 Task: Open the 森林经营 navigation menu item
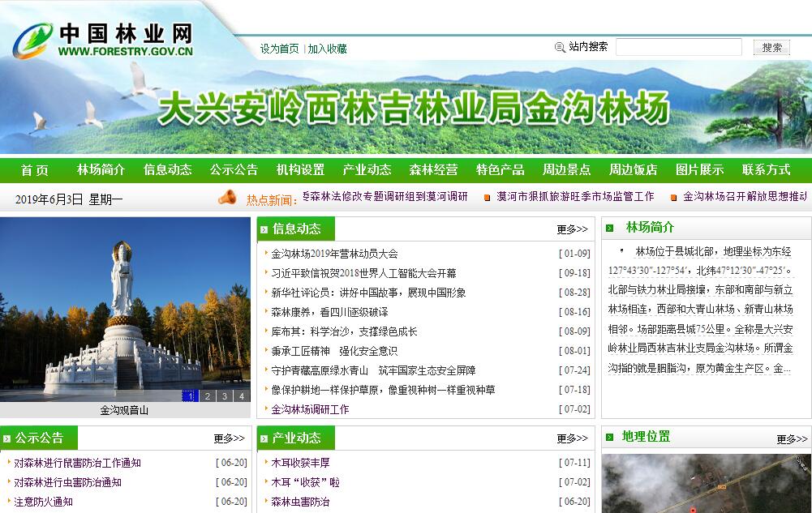click(433, 170)
